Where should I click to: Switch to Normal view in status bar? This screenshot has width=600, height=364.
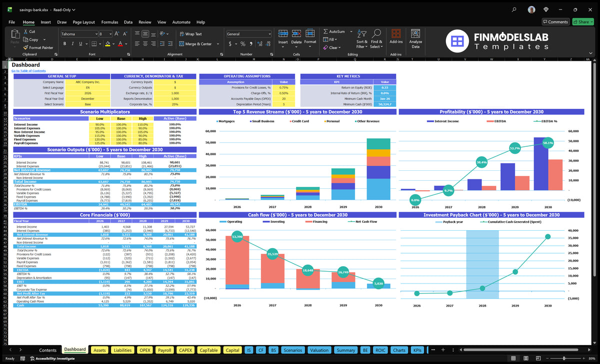click(513, 359)
